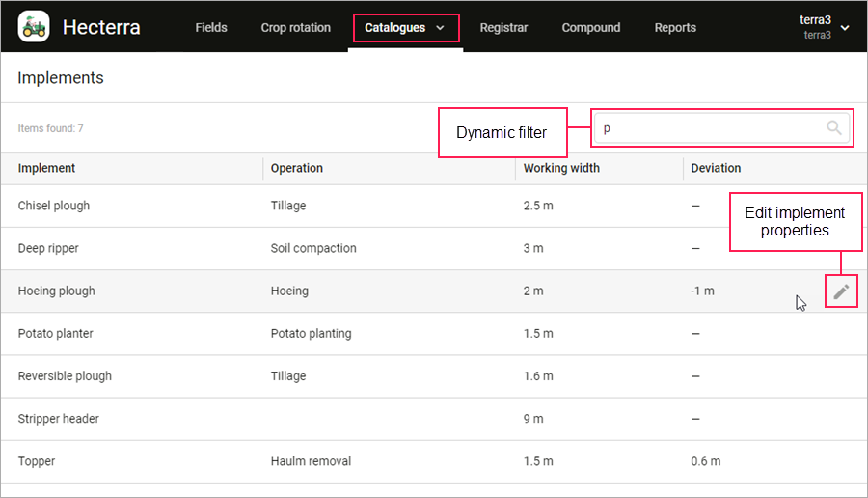Select the Chisel plough row
Image resolution: width=868 pixels, height=498 pixels.
tap(54, 206)
